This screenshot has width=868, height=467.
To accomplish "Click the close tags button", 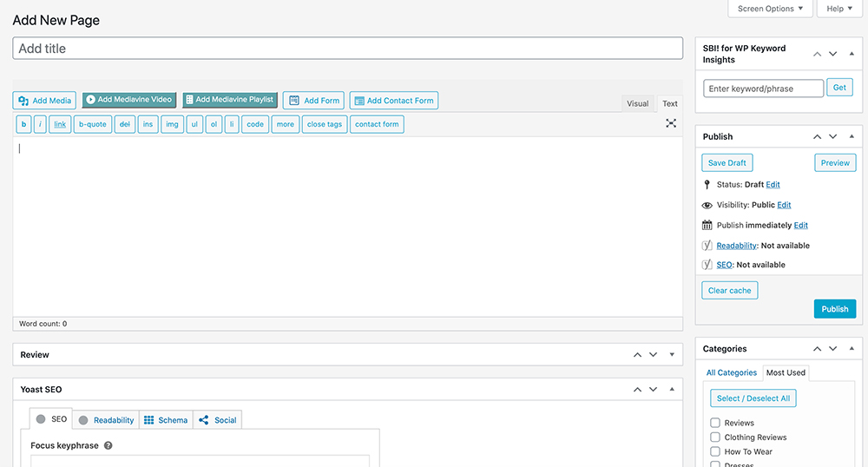I will point(325,124).
